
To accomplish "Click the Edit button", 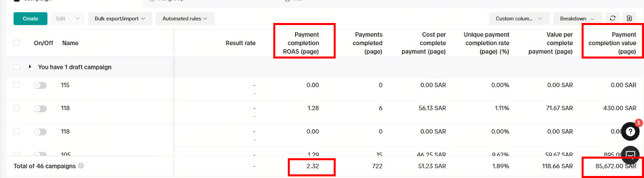I will (x=61, y=19).
